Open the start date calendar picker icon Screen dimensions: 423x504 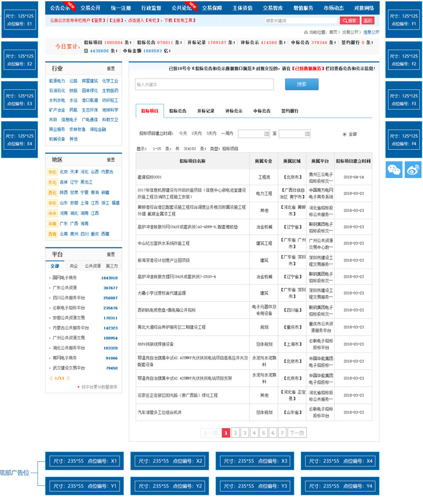265,134
